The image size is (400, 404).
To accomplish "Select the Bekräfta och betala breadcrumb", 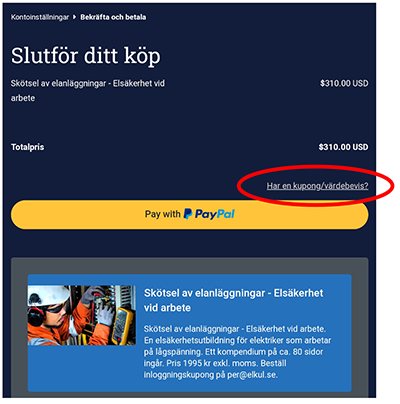I will tap(113, 17).
